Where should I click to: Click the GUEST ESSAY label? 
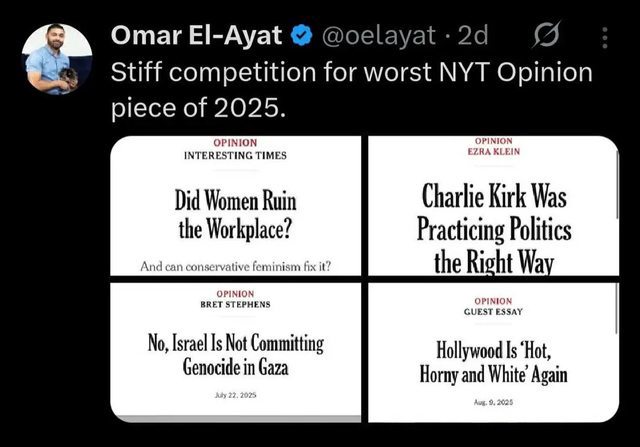coord(494,312)
